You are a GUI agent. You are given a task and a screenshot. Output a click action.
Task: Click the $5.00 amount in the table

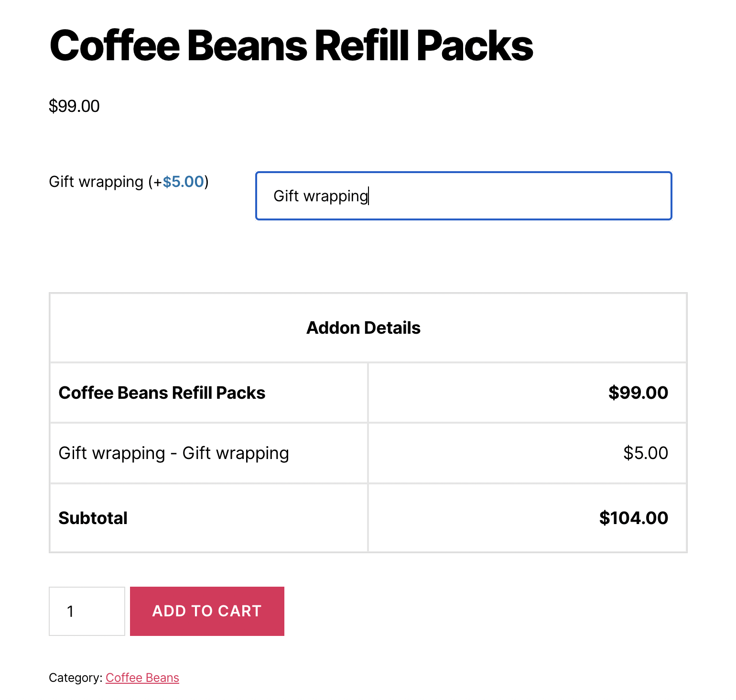(x=645, y=453)
